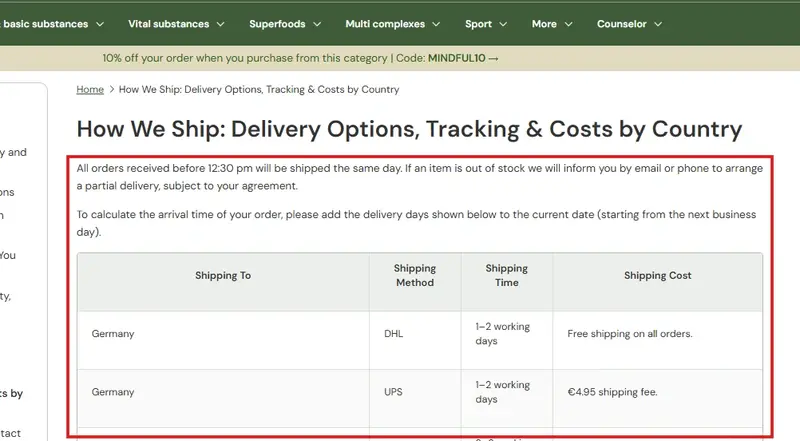Viewport: 800px width, 441px height.
Task: Expand the Sport chevron arrow
Action: click(503, 24)
